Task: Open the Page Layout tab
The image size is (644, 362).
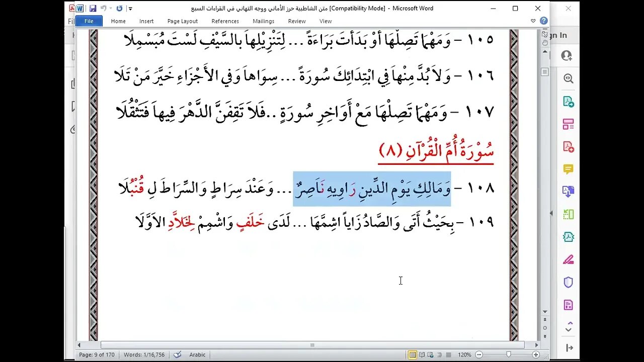Action: [x=182, y=21]
